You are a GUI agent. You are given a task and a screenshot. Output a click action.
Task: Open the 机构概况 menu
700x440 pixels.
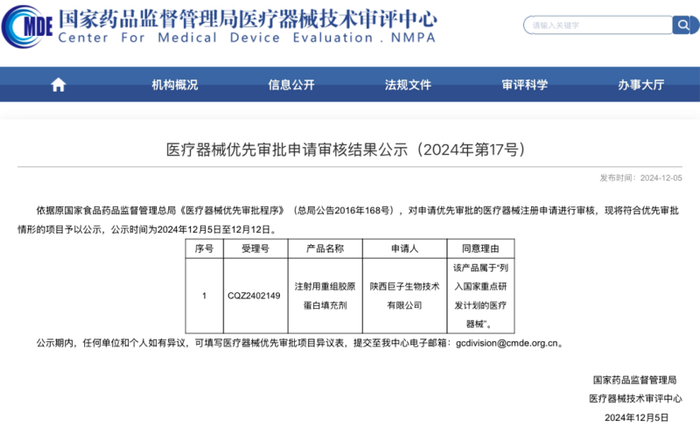coord(175,85)
